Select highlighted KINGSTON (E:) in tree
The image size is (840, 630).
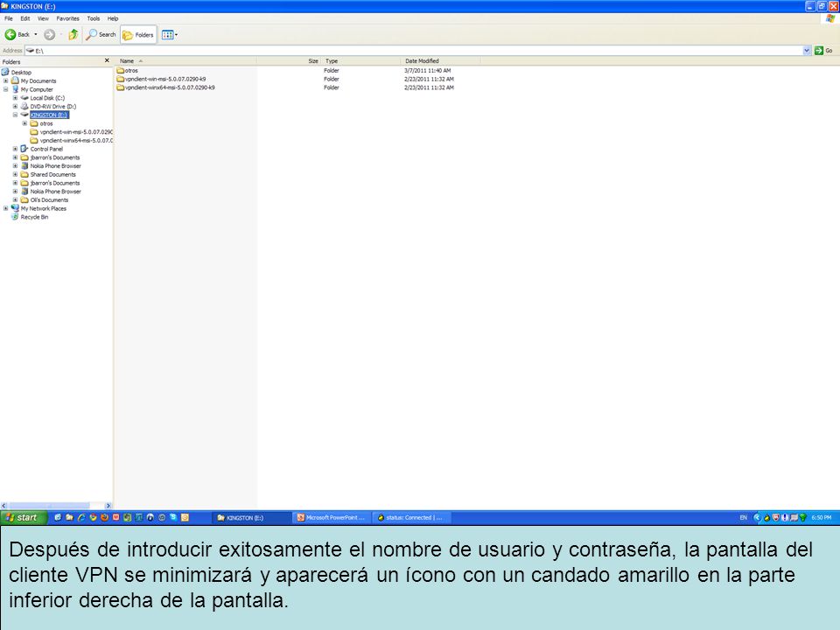tap(49, 115)
